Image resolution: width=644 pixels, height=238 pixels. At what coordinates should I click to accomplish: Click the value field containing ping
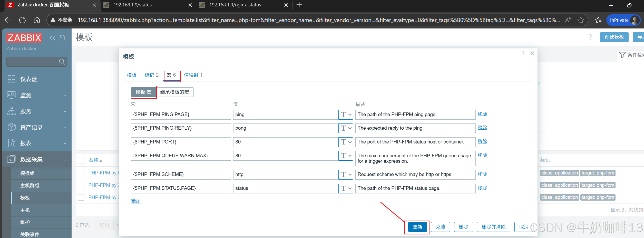point(286,115)
